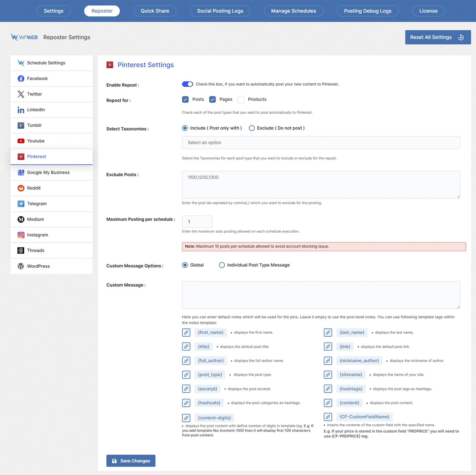Screen dimensions: 476x475
Task: Click the WPWEB logo
Action: 24,37
